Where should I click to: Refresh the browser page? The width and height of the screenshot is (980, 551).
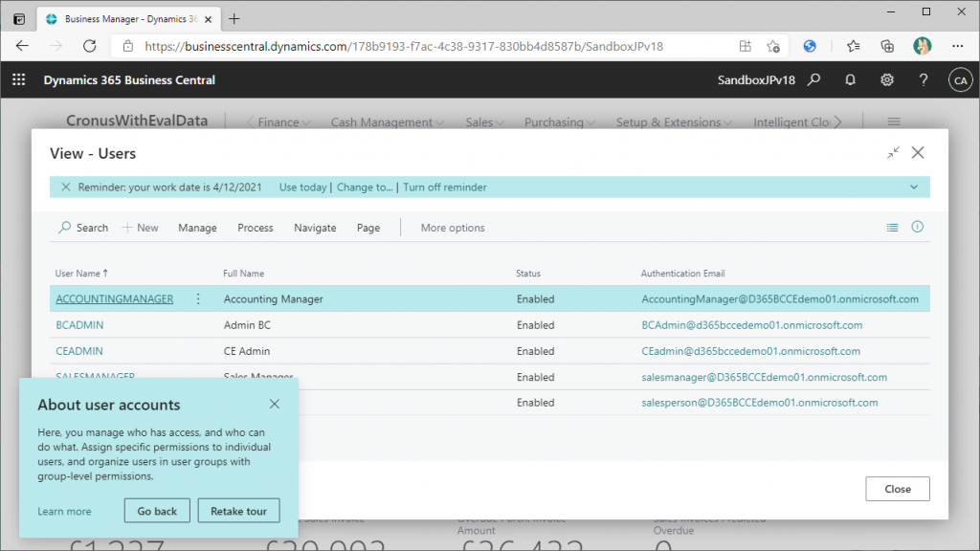click(x=90, y=46)
